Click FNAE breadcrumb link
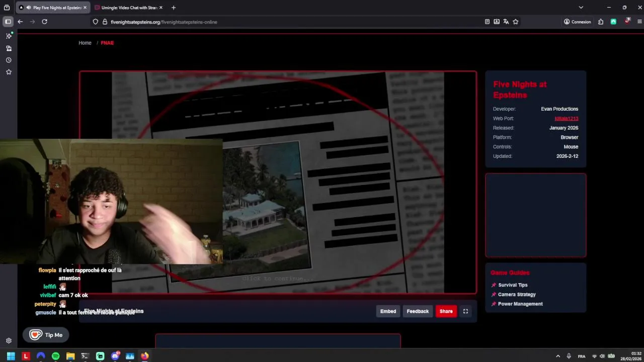644x362 pixels. click(107, 43)
